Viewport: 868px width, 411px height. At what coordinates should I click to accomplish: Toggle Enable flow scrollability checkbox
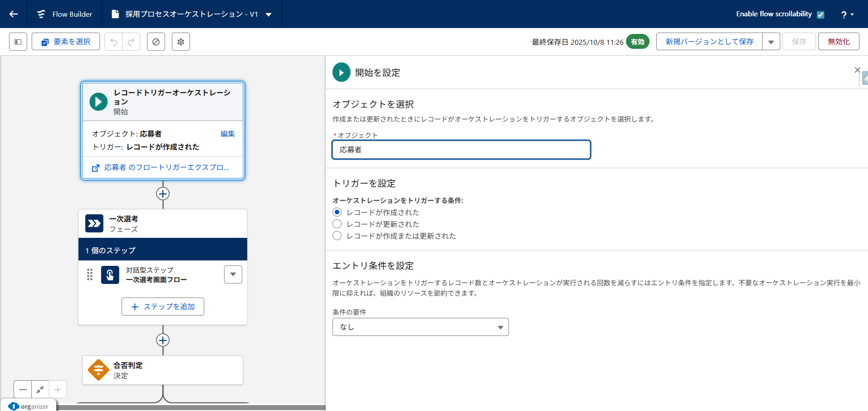click(821, 14)
